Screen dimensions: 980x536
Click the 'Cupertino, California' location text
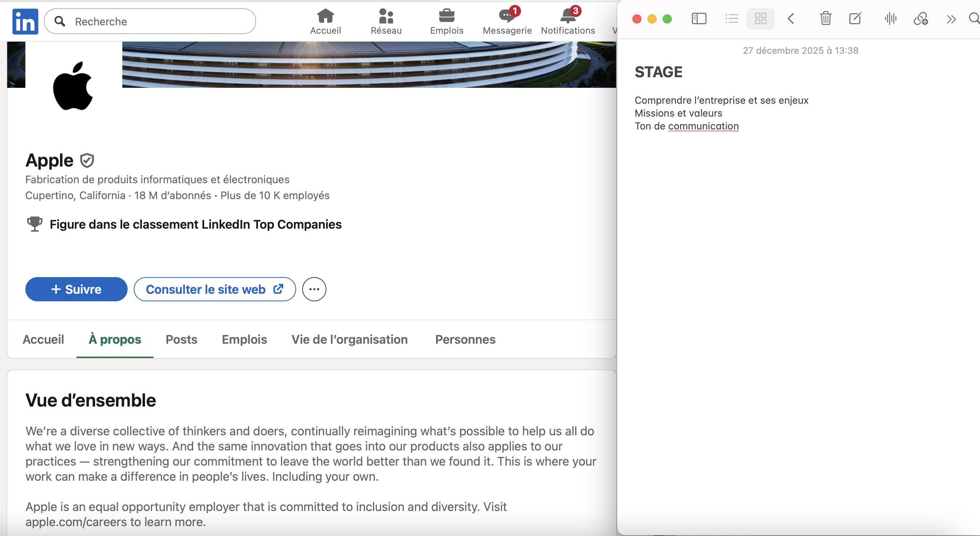(x=75, y=196)
